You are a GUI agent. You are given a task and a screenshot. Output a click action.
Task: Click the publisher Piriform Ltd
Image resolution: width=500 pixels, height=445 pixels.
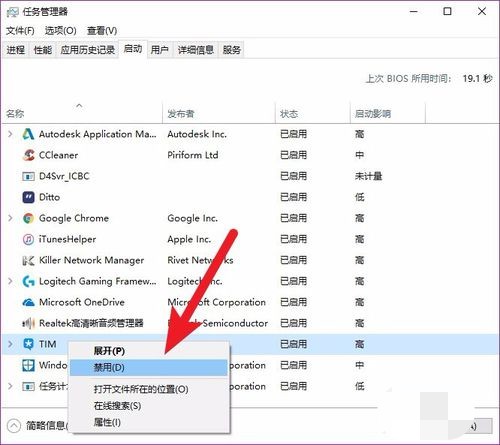tap(193, 155)
